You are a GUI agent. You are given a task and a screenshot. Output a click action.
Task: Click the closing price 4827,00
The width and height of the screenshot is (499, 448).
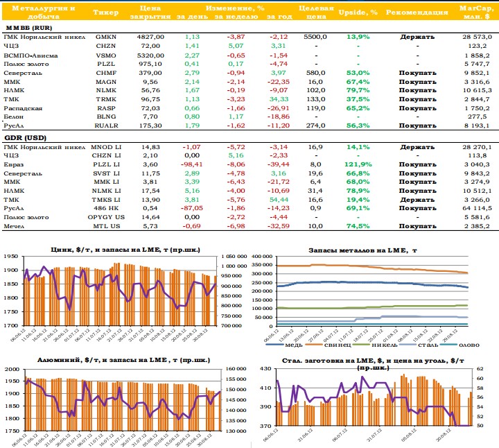[x=150, y=37]
